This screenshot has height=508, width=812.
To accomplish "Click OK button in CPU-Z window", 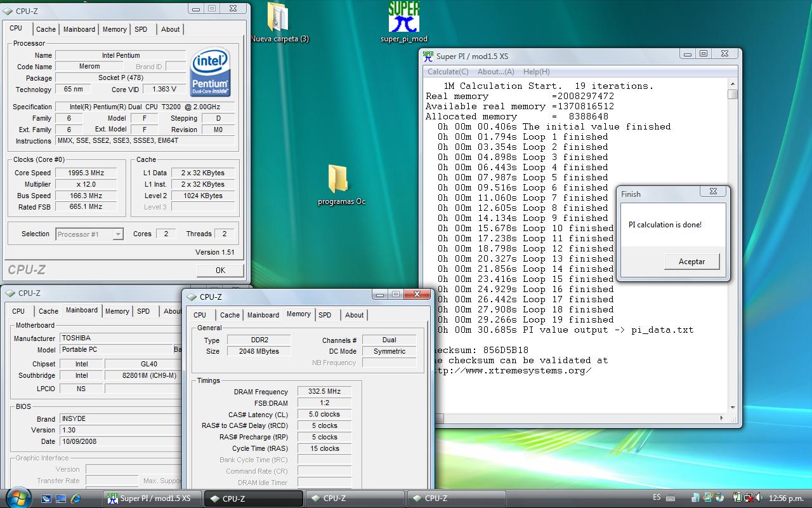I will (x=220, y=270).
